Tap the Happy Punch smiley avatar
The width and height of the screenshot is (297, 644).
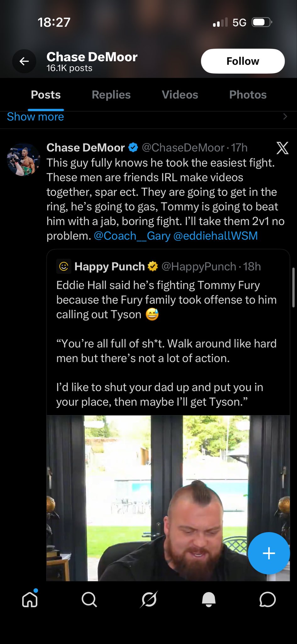[x=64, y=267]
